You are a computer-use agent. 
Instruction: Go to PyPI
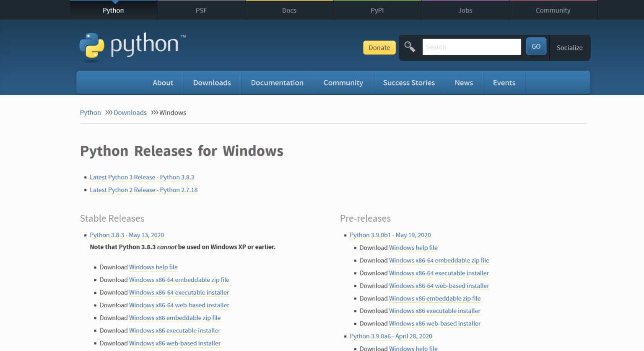(x=377, y=10)
